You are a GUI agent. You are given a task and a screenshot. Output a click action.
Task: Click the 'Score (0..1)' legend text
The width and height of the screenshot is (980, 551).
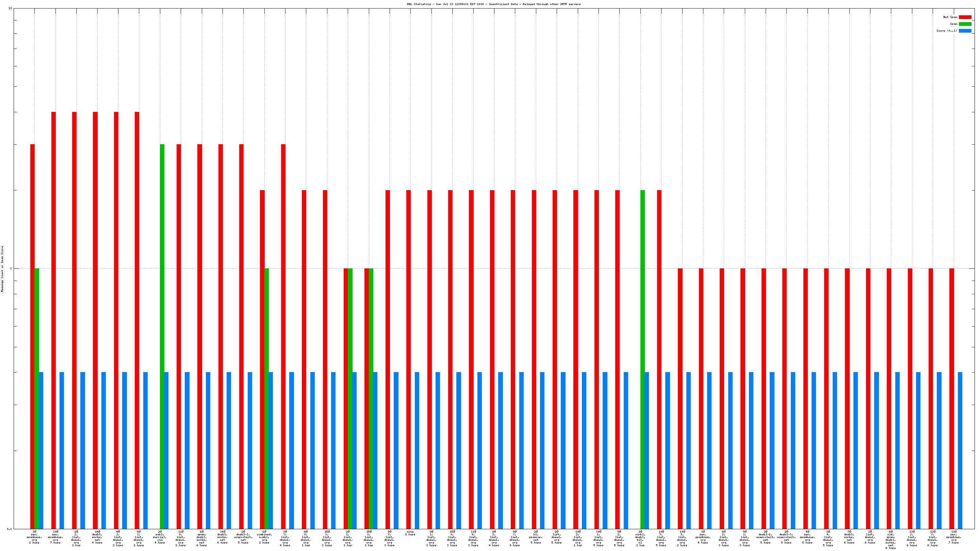(x=946, y=31)
